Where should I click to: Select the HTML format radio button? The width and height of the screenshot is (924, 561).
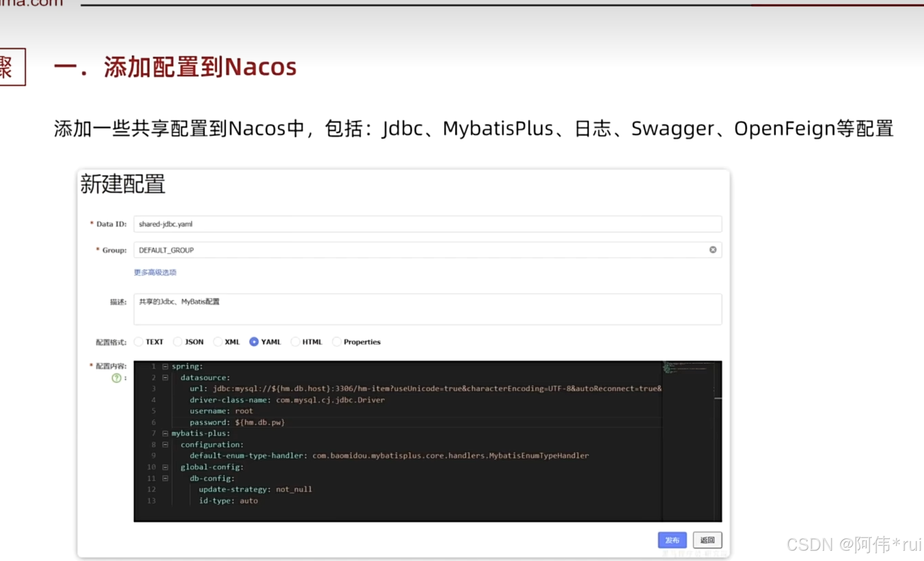(x=295, y=342)
